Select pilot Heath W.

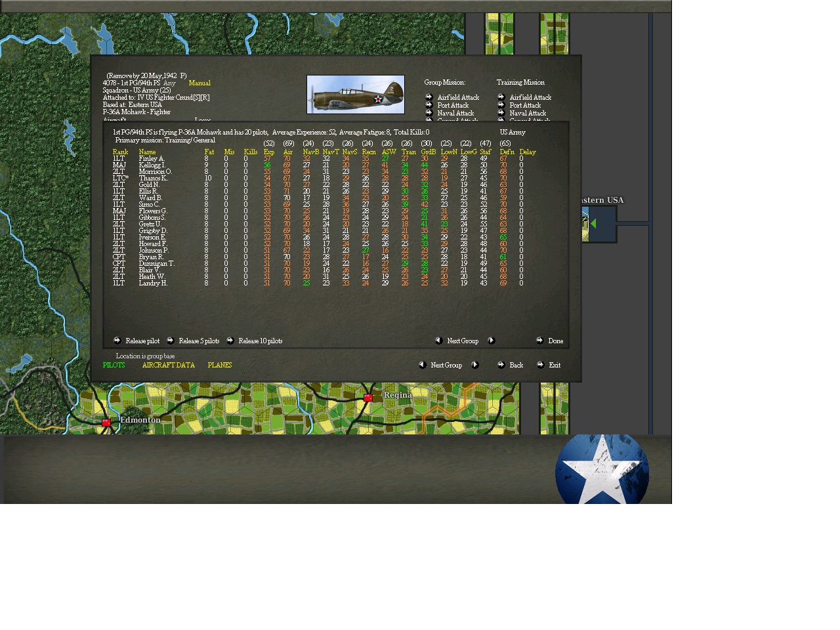click(x=152, y=277)
